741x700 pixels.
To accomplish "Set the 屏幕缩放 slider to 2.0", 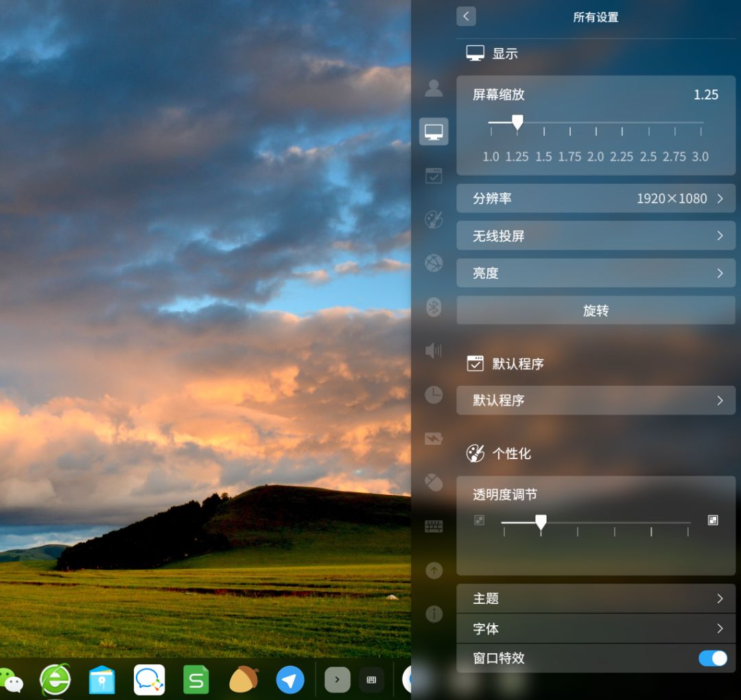I will (596, 124).
